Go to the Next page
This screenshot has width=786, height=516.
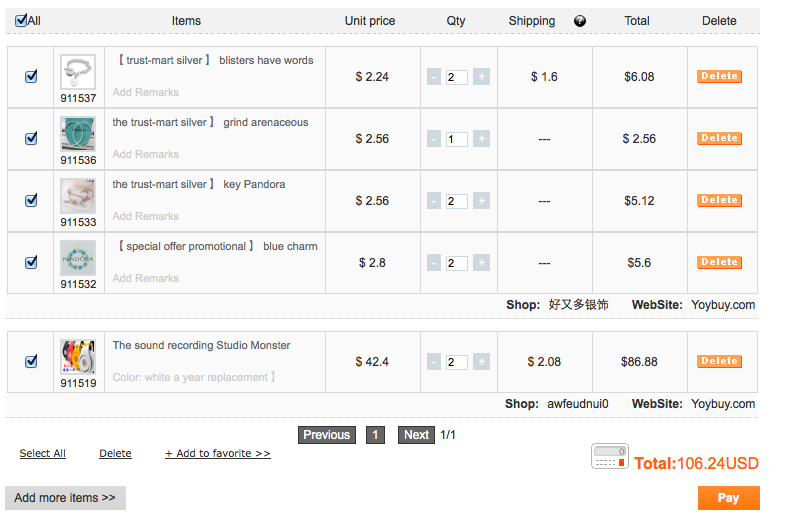(416, 435)
